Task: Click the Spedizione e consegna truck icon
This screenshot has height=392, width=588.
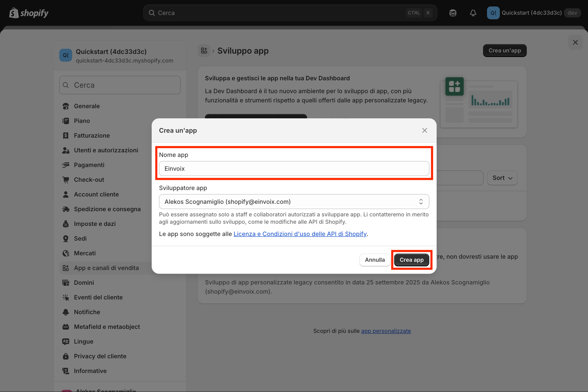Action: coord(66,209)
